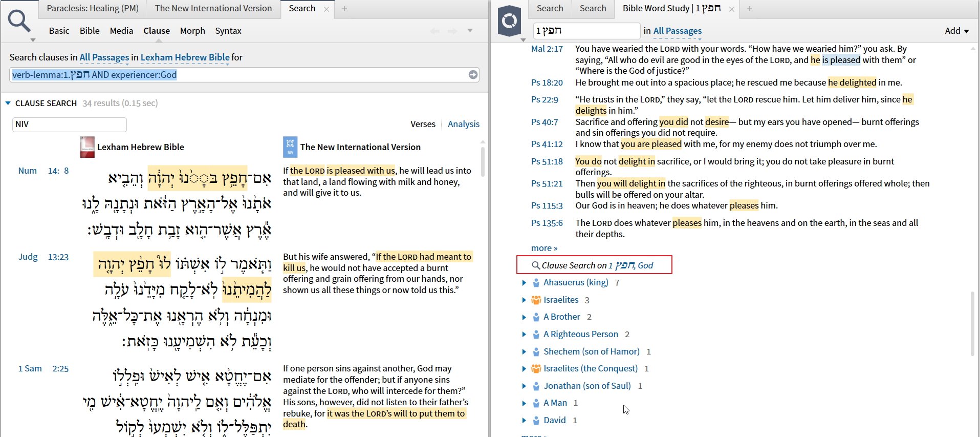This screenshot has width=980, height=437.
Task: Switch to The New International Version tab
Action: (x=213, y=8)
